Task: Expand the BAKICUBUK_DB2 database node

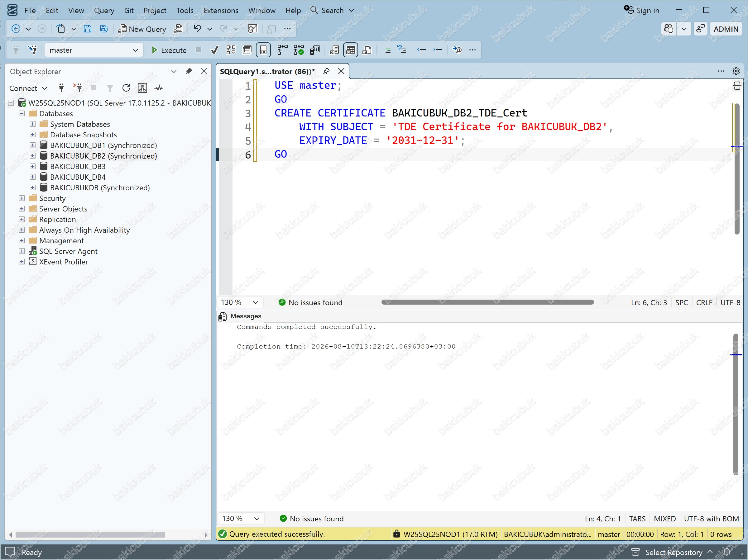Action: pyautogui.click(x=33, y=156)
